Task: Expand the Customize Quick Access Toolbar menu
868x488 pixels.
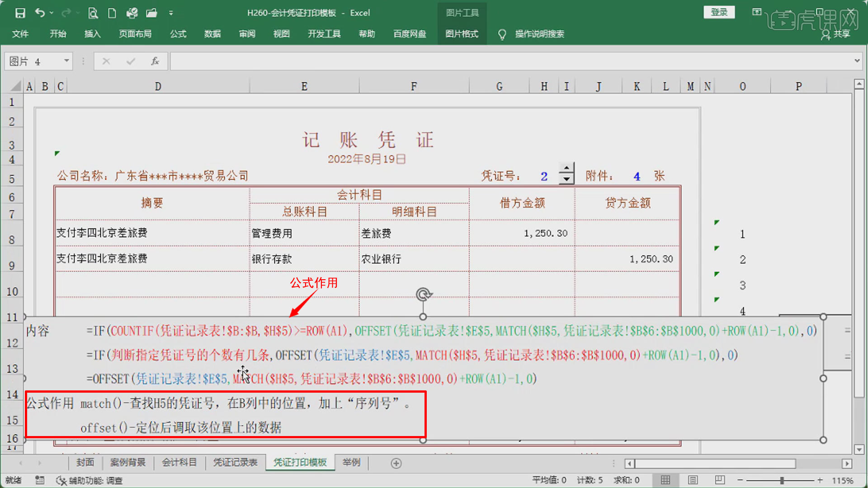Action: pyautogui.click(x=171, y=13)
